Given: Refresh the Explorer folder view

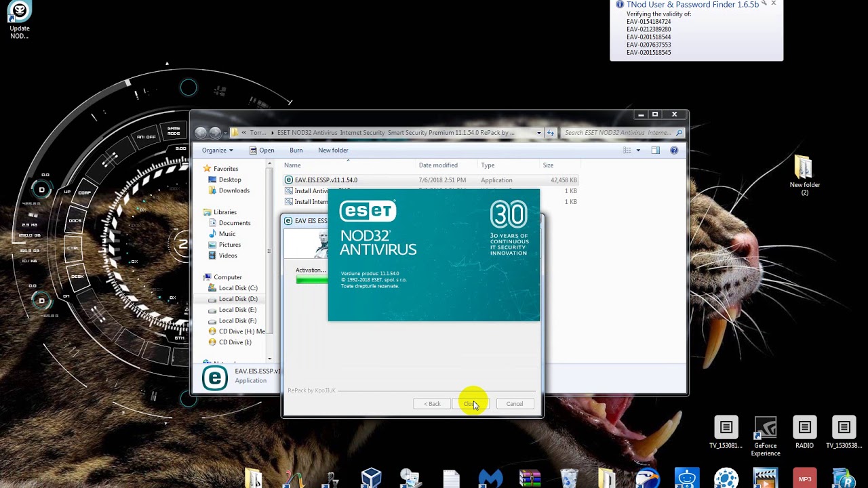Looking at the screenshot, I should point(551,133).
